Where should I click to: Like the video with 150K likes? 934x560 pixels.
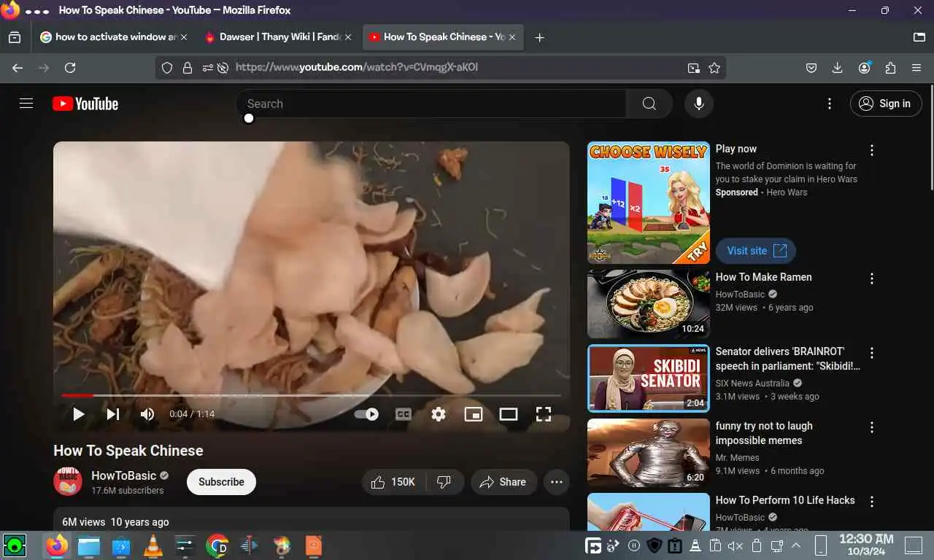click(394, 482)
